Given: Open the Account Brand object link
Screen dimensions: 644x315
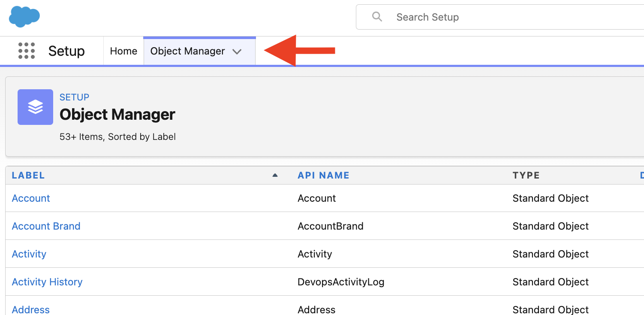Looking at the screenshot, I should click(x=46, y=226).
